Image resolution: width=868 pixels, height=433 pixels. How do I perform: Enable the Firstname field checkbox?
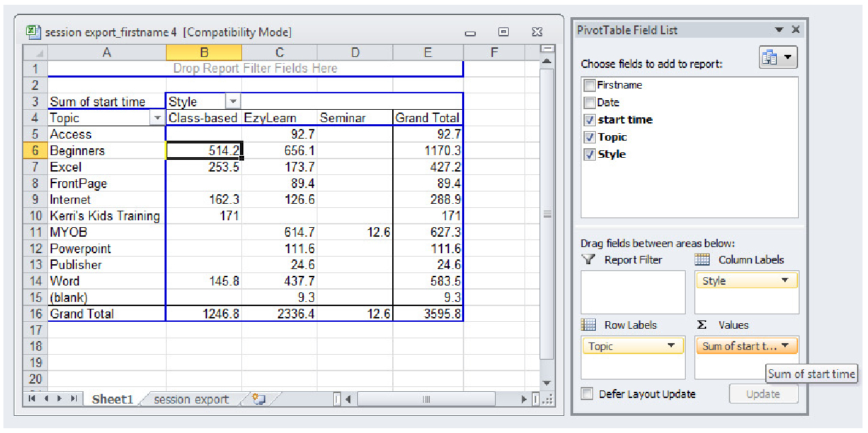[x=590, y=84]
